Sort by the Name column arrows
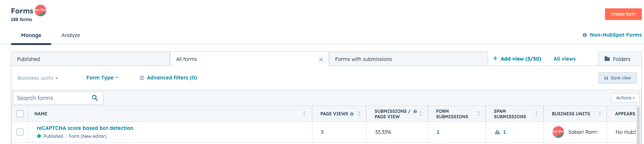644x144 pixels. click(304, 114)
